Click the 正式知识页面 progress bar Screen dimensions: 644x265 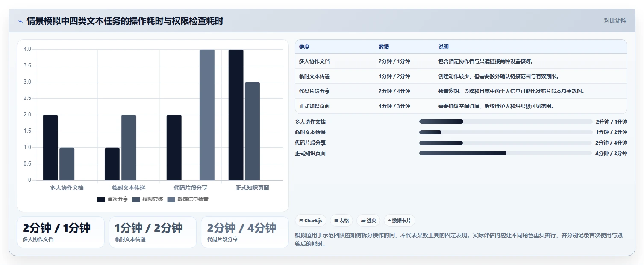click(x=506, y=153)
